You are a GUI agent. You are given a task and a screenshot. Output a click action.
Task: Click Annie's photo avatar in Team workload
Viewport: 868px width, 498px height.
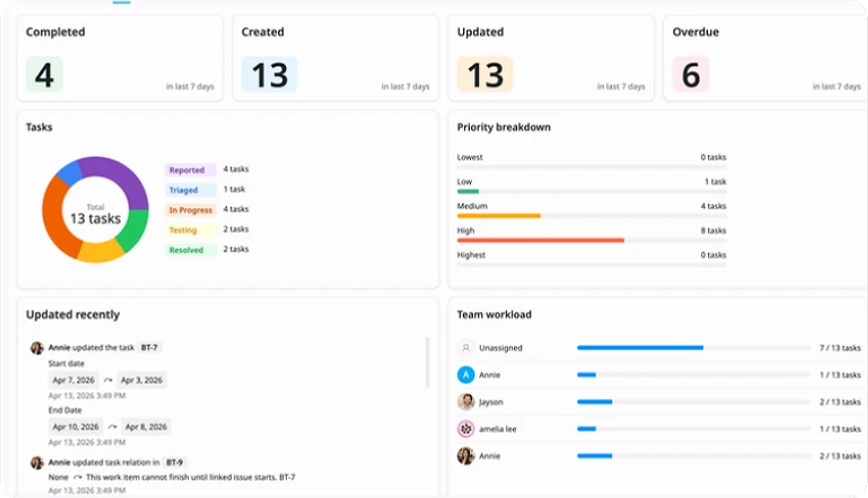point(466,456)
